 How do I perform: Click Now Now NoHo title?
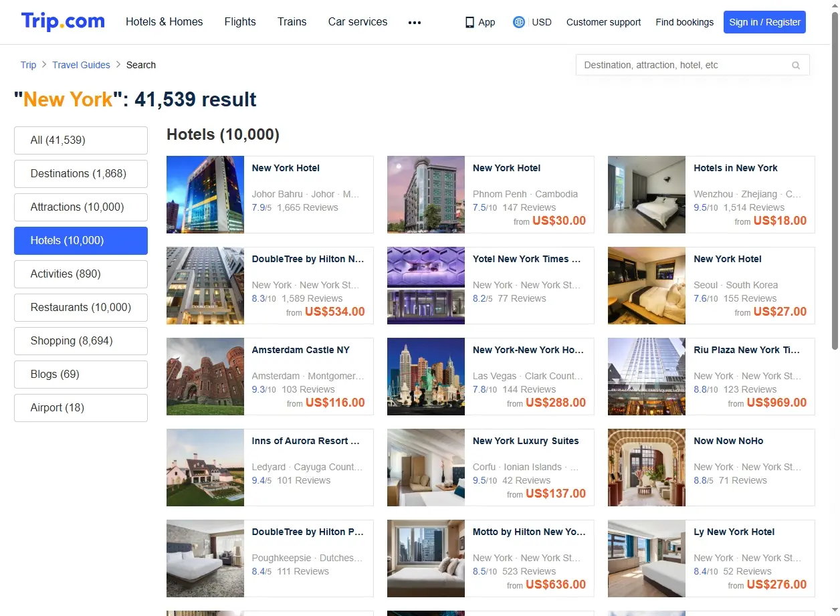point(728,441)
